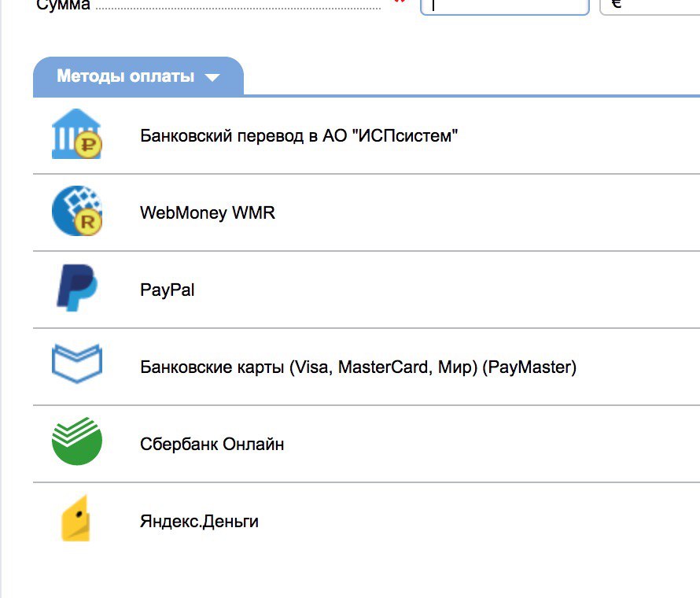Click the yellow Яндекс.Деньги wallet icon
The height and width of the screenshot is (598, 700).
coord(76,519)
